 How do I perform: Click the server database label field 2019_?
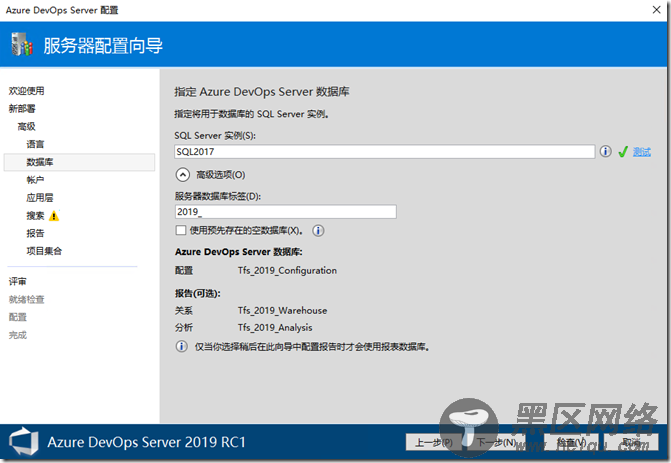coord(285,212)
